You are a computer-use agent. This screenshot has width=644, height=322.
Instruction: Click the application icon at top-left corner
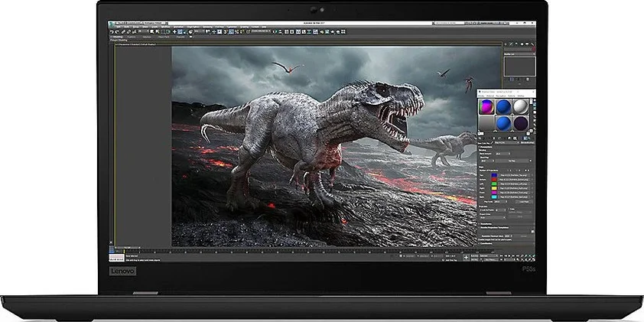click(112, 24)
